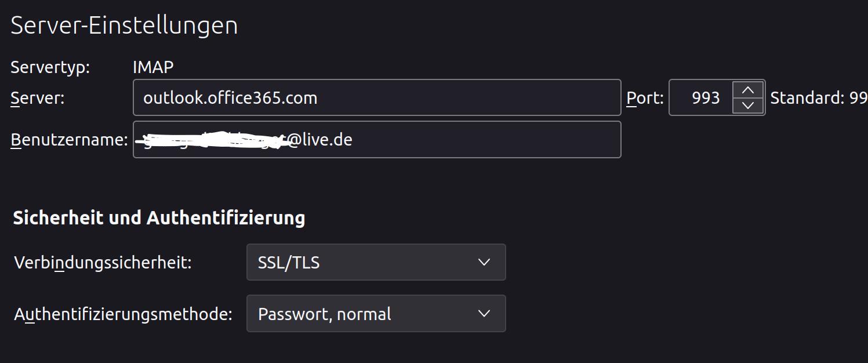
Task: Open the Verbindungssicherheit dropdown
Action: pyautogui.click(x=376, y=263)
